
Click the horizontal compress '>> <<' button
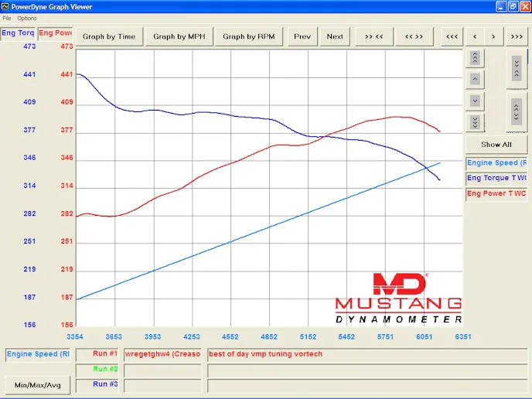point(374,36)
